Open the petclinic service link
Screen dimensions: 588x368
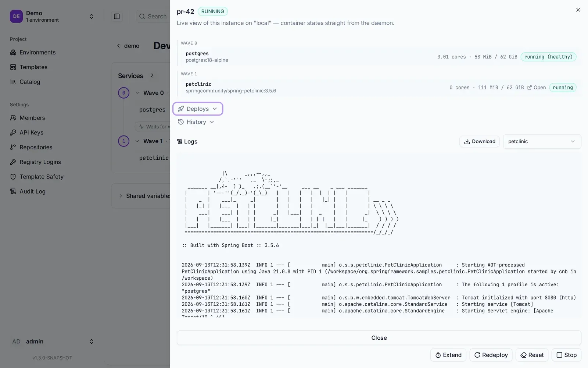537,88
